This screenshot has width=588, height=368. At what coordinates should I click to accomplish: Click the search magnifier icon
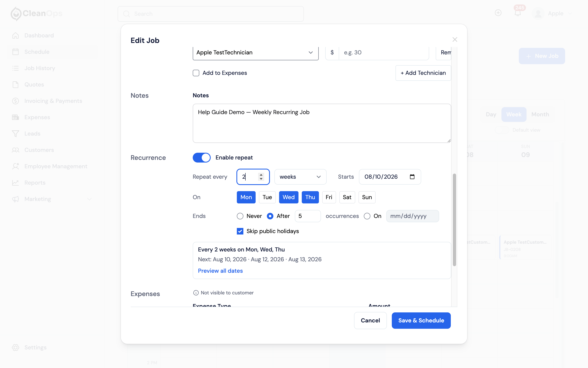click(126, 14)
